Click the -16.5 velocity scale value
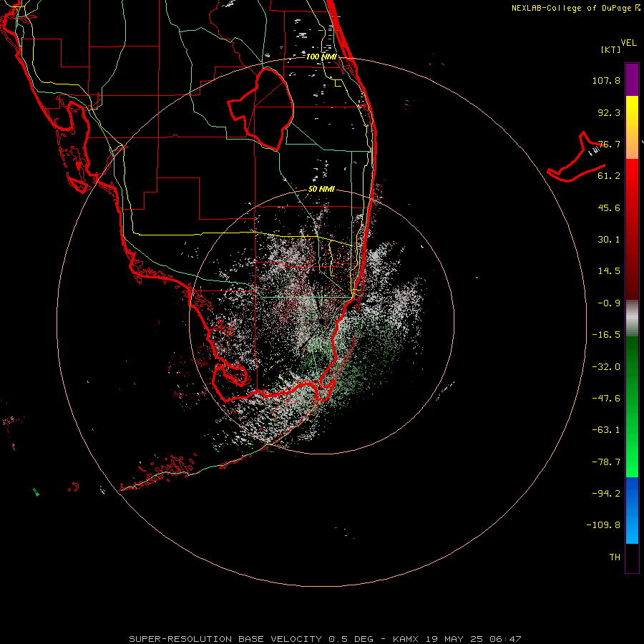 [x=606, y=335]
